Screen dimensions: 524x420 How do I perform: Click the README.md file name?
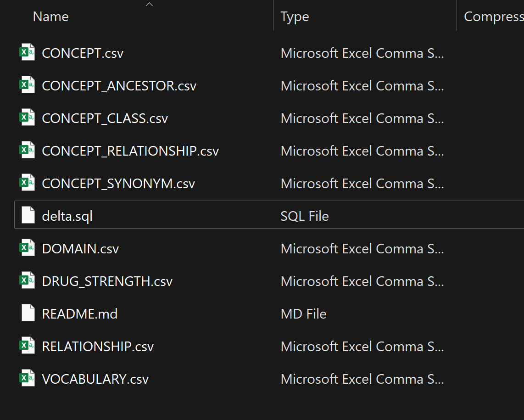point(79,314)
